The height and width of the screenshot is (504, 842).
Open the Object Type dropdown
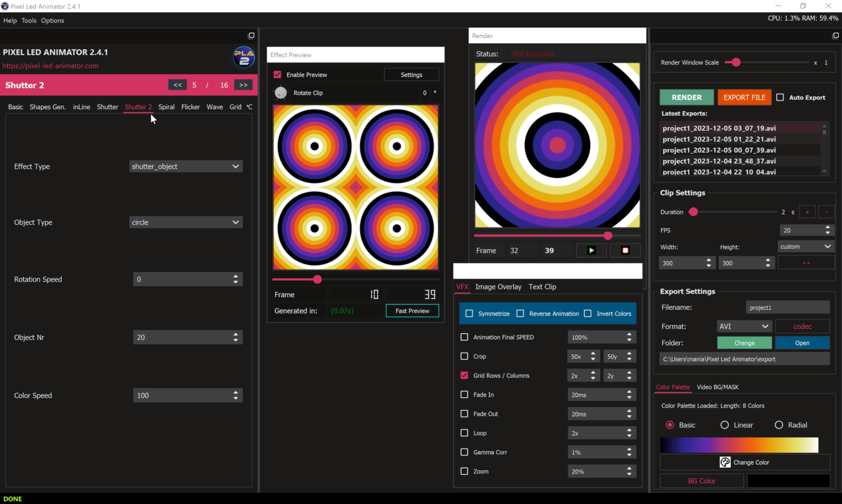[x=186, y=222]
